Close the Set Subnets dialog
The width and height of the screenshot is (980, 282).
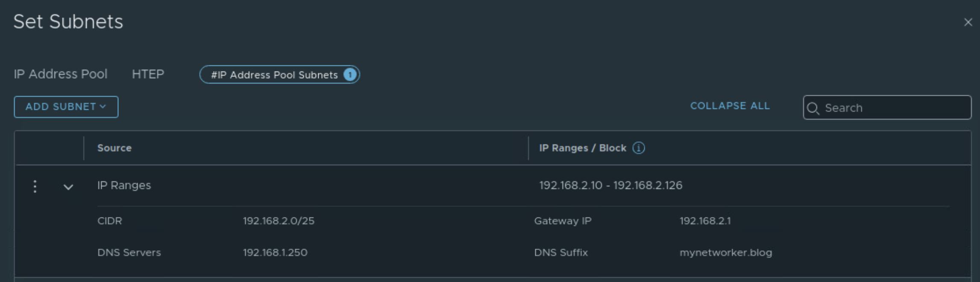(968, 22)
